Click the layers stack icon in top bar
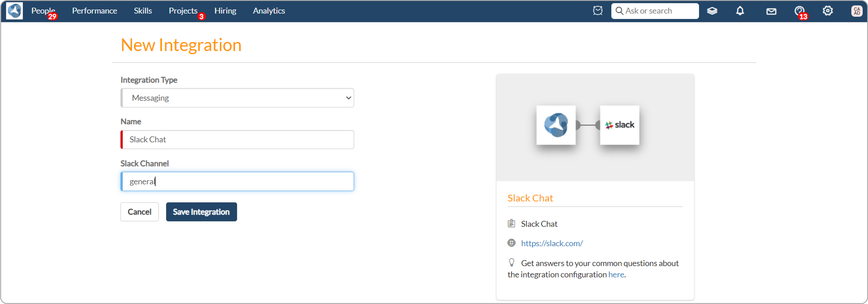Screen dimensions: 868x304 coord(712,11)
